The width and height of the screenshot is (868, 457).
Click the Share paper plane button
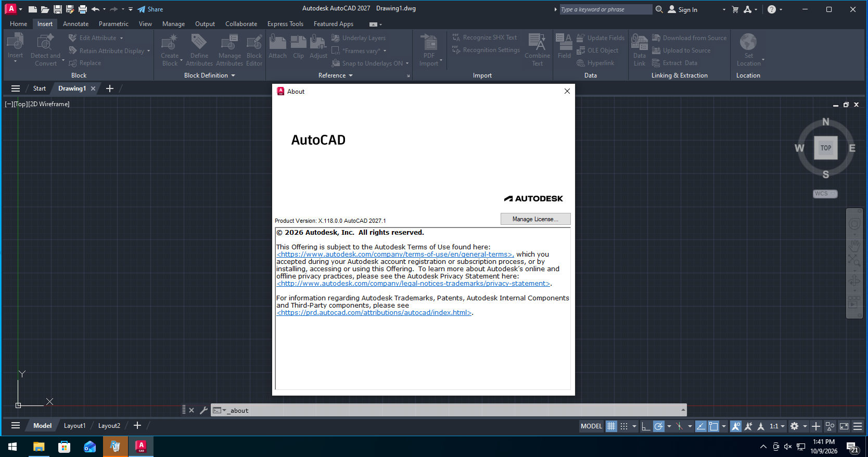(x=150, y=9)
